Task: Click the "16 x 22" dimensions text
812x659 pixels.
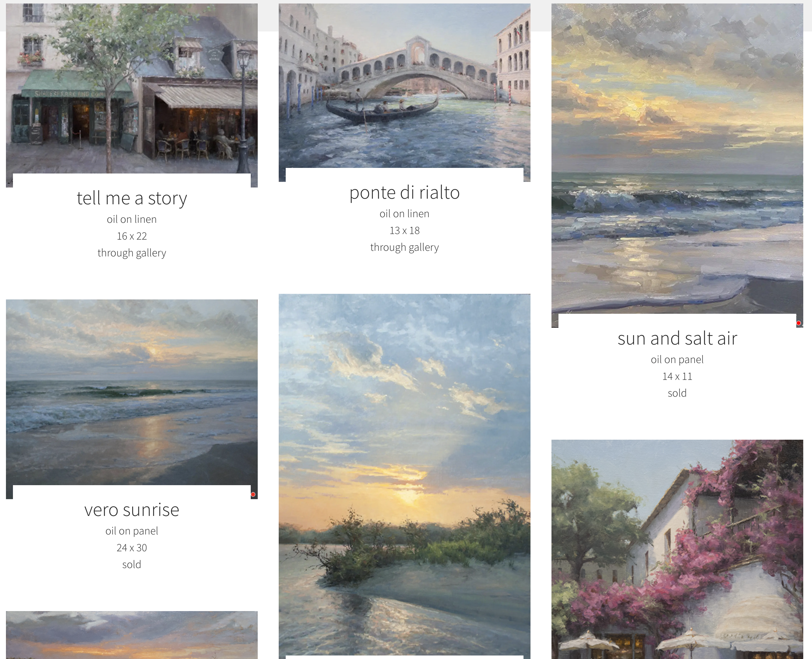Action: point(132,236)
